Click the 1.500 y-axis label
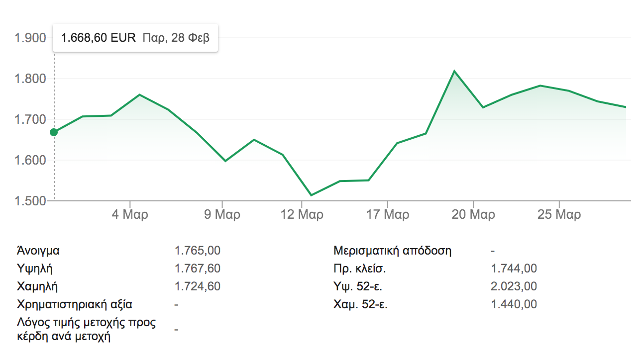This screenshot has height=356, width=644. [x=31, y=201]
